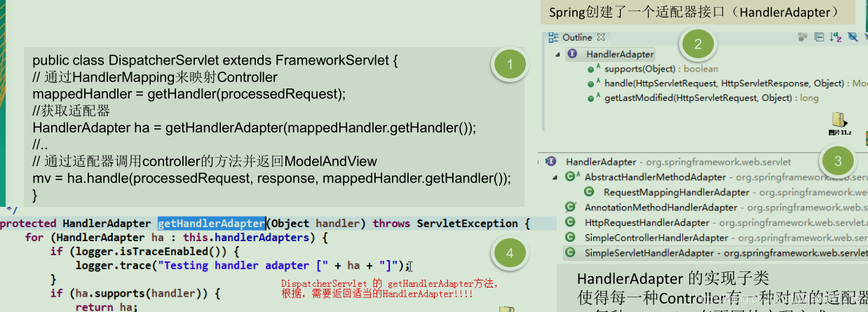Select SimpleServletHandlerAdapter in type hierarchy
The image size is (868, 312).
pyautogui.click(x=649, y=253)
